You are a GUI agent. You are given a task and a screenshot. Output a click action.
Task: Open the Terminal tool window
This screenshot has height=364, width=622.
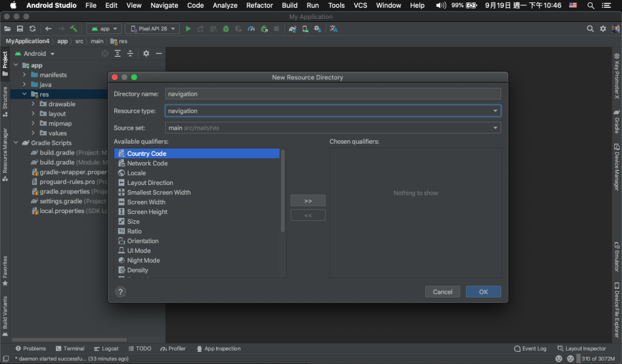pyautogui.click(x=70, y=349)
